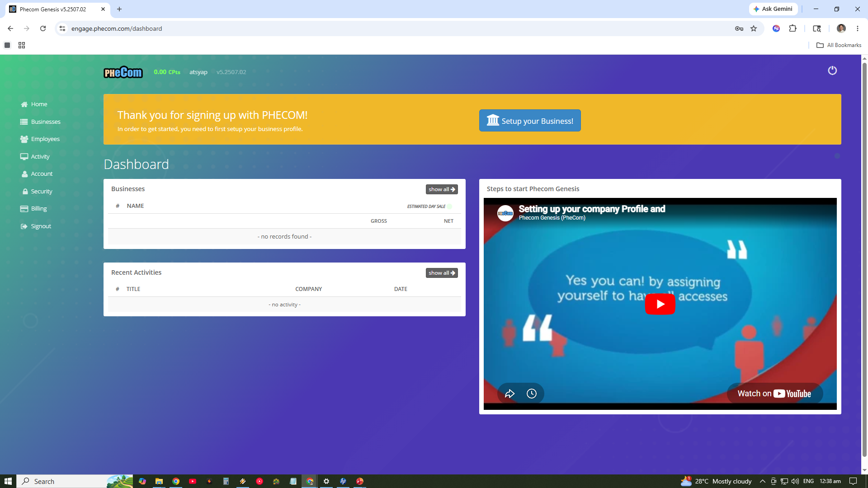Click the video share arrow icon
This screenshot has width=868, height=488.
coord(510,394)
